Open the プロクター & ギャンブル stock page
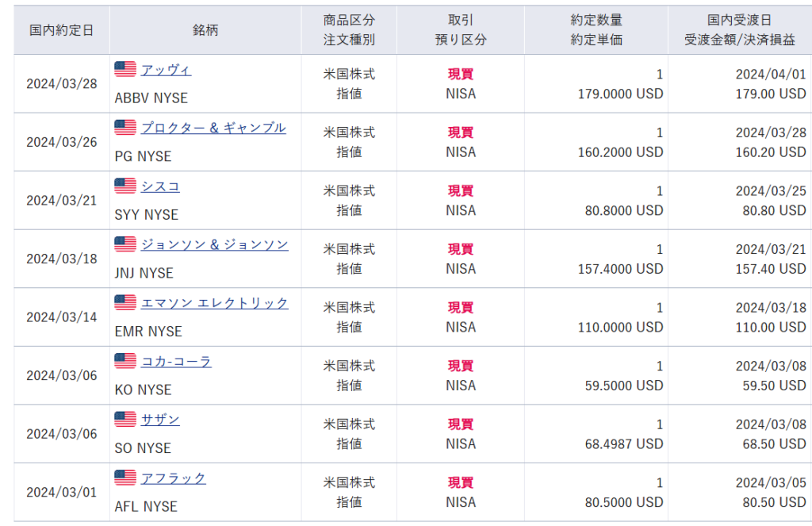 tap(213, 128)
